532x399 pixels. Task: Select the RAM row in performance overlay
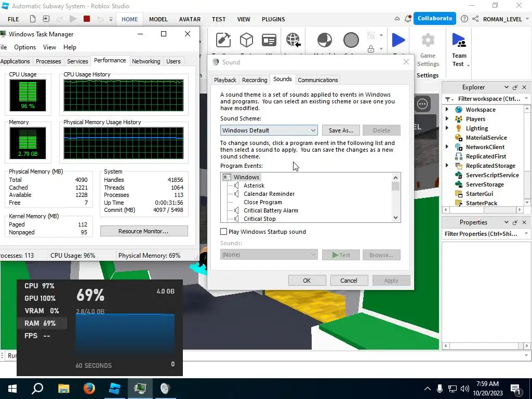[42, 323]
